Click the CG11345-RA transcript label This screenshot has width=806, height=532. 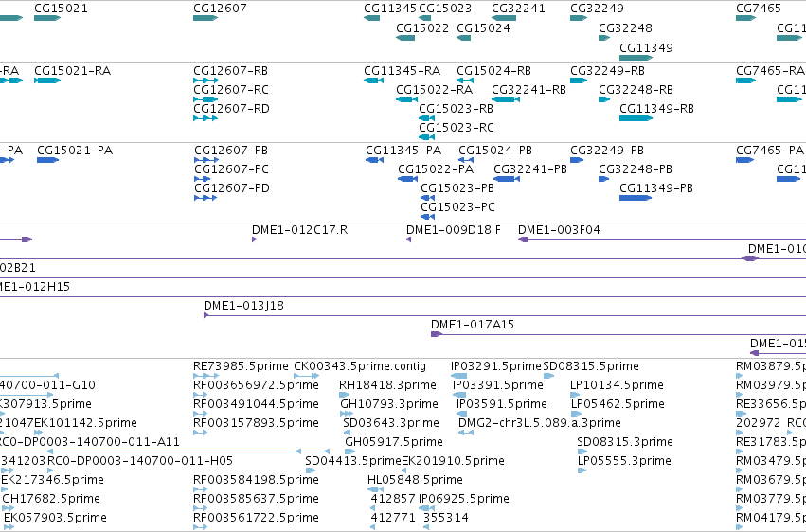402,70
